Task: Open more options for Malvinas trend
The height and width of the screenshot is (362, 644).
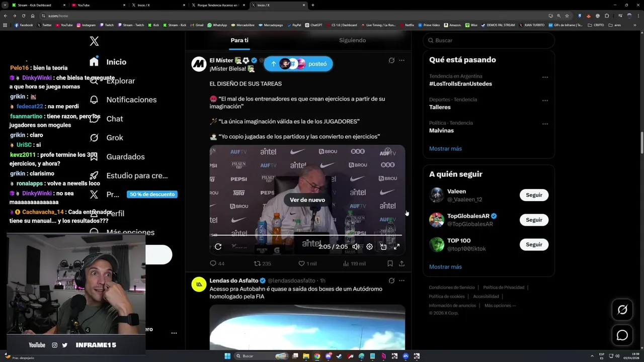Action: click(545, 124)
